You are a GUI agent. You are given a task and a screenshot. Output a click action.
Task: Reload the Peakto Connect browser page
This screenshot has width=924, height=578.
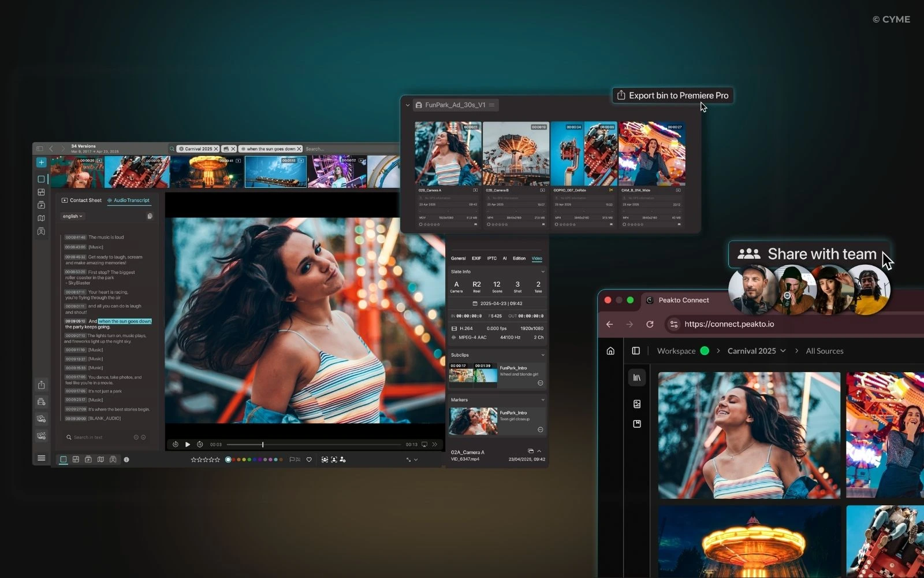[x=650, y=324]
